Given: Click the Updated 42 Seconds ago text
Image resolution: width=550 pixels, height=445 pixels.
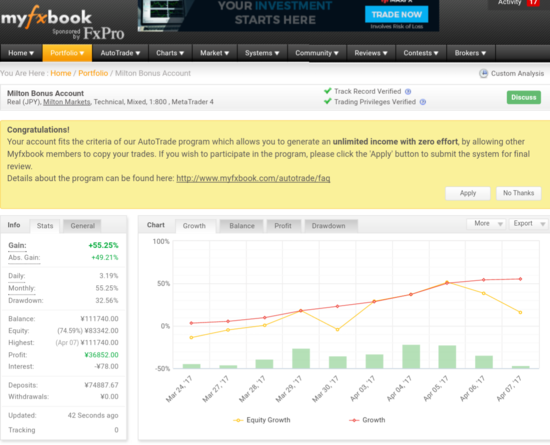Looking at the screenshot, I should (93, 416).
